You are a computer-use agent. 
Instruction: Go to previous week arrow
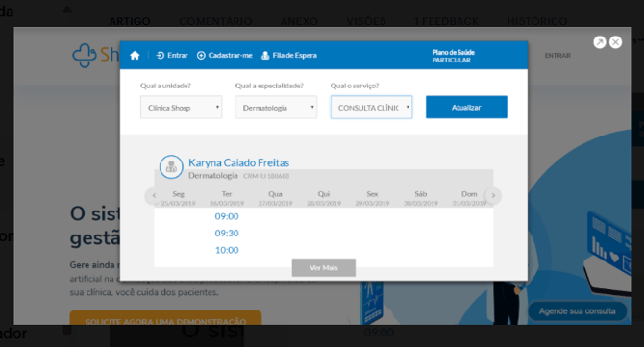pyautogui.click(x=154, y=196)
